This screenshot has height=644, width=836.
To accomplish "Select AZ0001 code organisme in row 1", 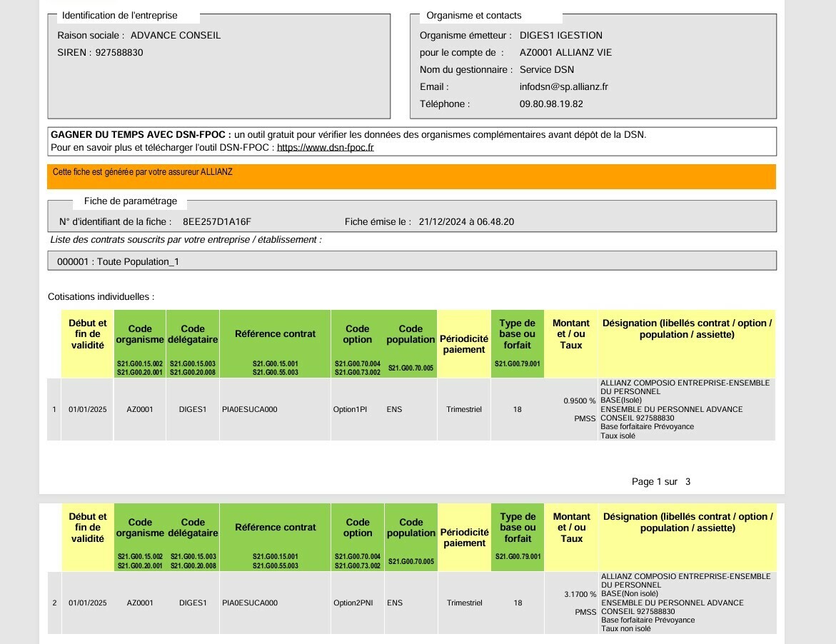I will pyautogui.click(x=140, y=409).
